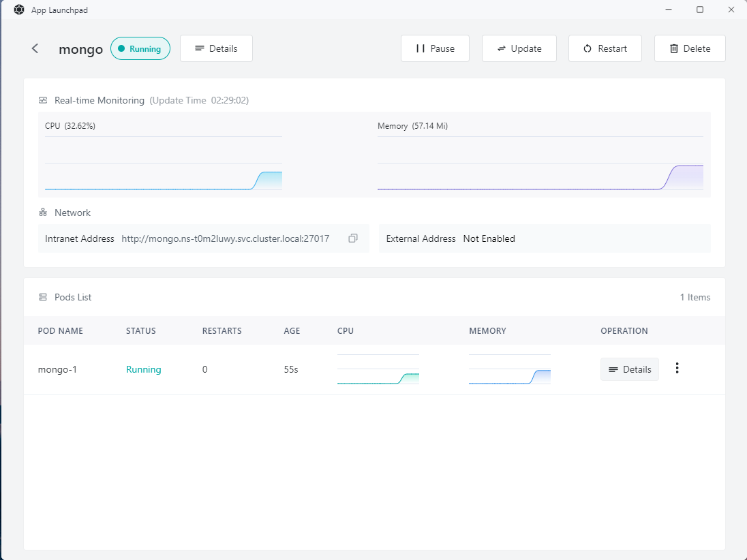Click the mongo-1 pod CPU sparkline
Viewport: 747px width, 560px height.
tap(378, 369)
